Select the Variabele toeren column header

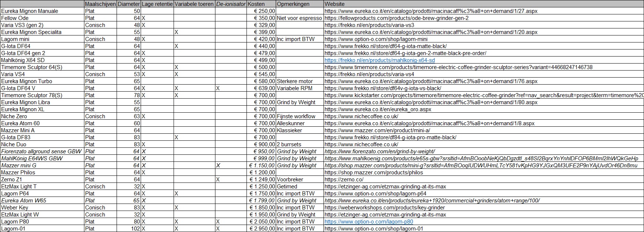[x=194, y=4]
